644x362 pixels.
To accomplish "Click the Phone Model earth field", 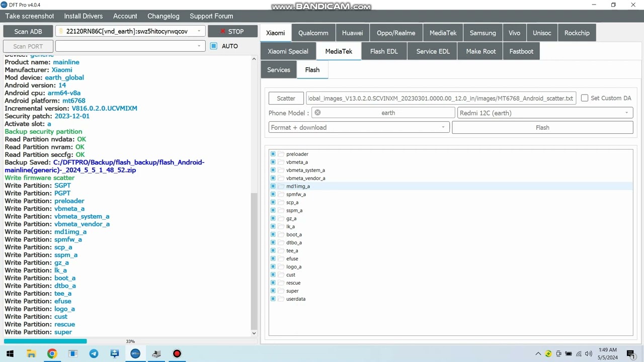I will click(383, 113).
